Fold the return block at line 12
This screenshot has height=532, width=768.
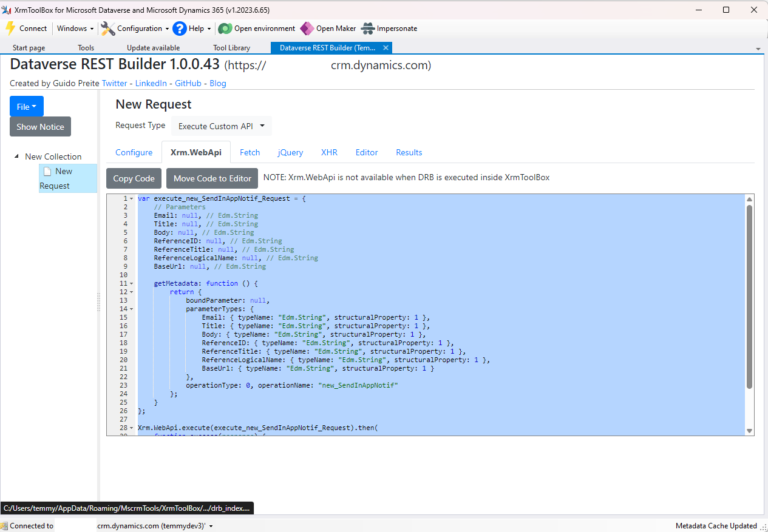pos(132,292)
